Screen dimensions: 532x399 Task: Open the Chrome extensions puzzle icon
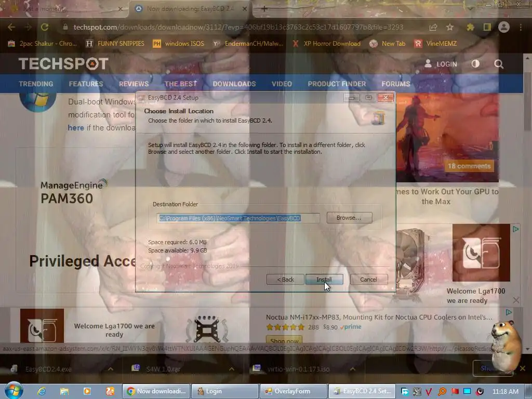click(x=470, y=27)
